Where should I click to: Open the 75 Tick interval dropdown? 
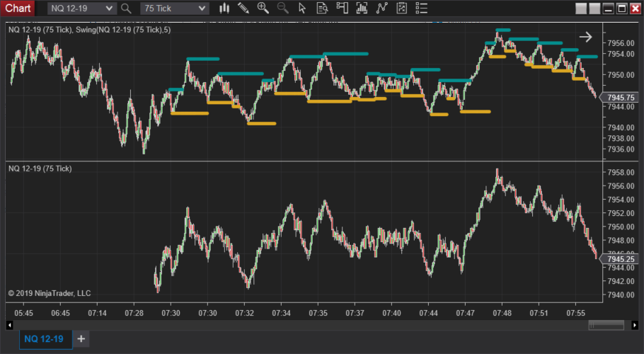175,8
